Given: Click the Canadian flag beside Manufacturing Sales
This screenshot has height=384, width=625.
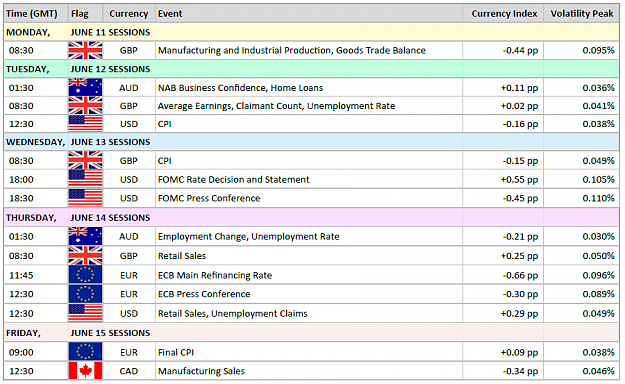Looking at the screenshot, I should coord(85,371).
